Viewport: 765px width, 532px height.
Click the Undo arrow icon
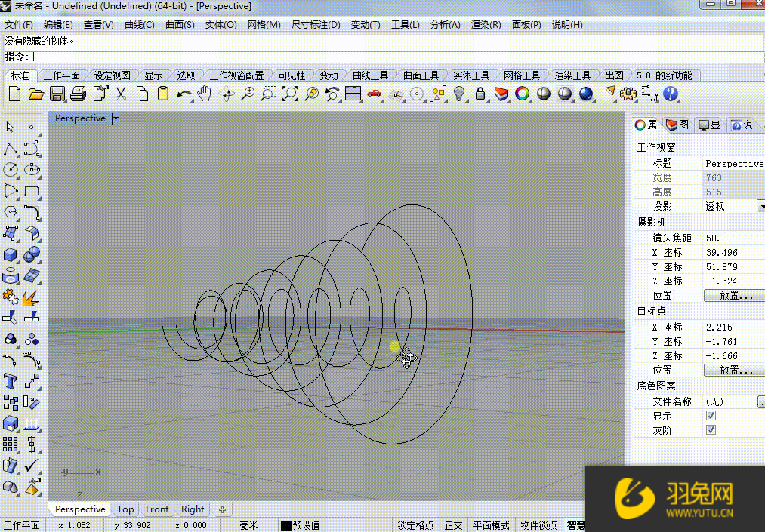[184, 94]
